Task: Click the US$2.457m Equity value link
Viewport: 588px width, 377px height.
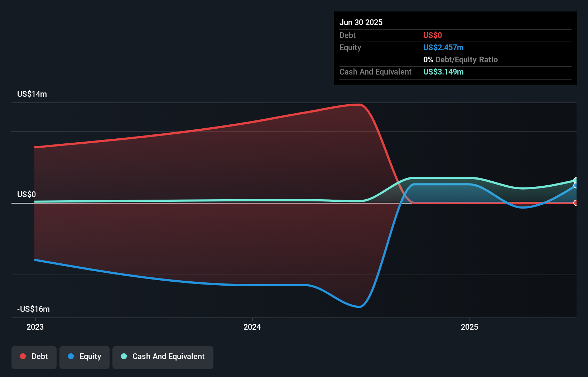Action: click(x=443, y=47)
